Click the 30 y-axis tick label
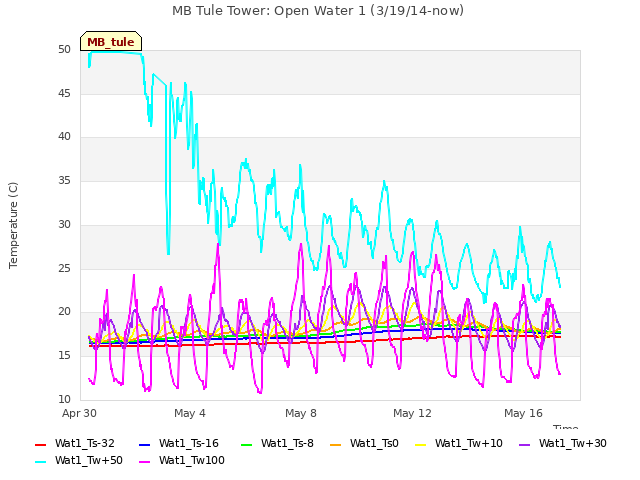Viewport: 640px width, 480px height. pos(64,224)
